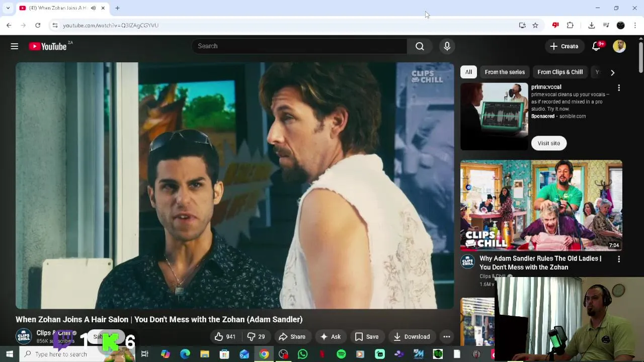Mute tab audio via speaker icon
The height and width of the screenshot is (362, 644).
point(93,8)
